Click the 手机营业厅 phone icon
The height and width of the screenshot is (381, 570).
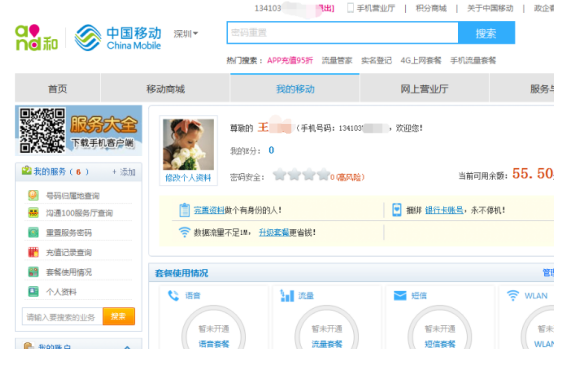tap(350, 8)
